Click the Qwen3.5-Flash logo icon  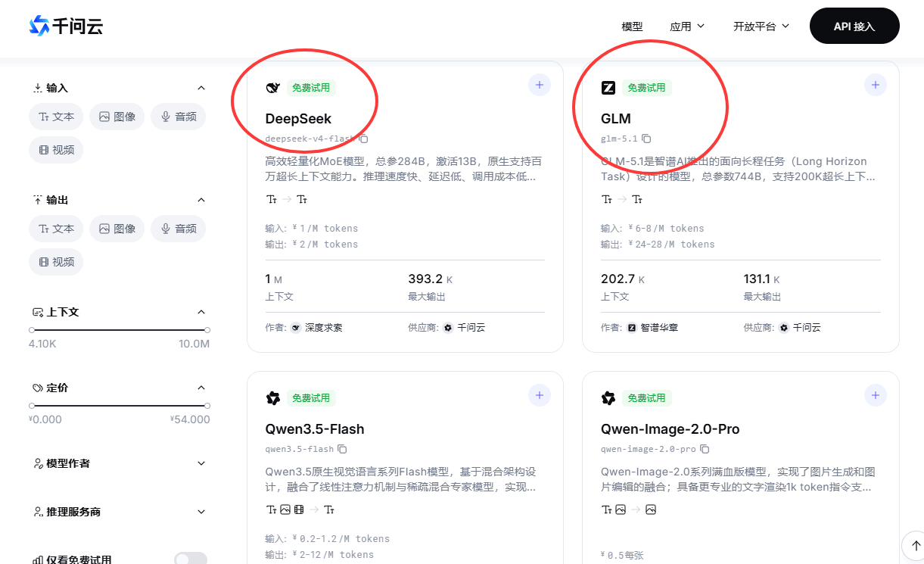click(273, 398)
